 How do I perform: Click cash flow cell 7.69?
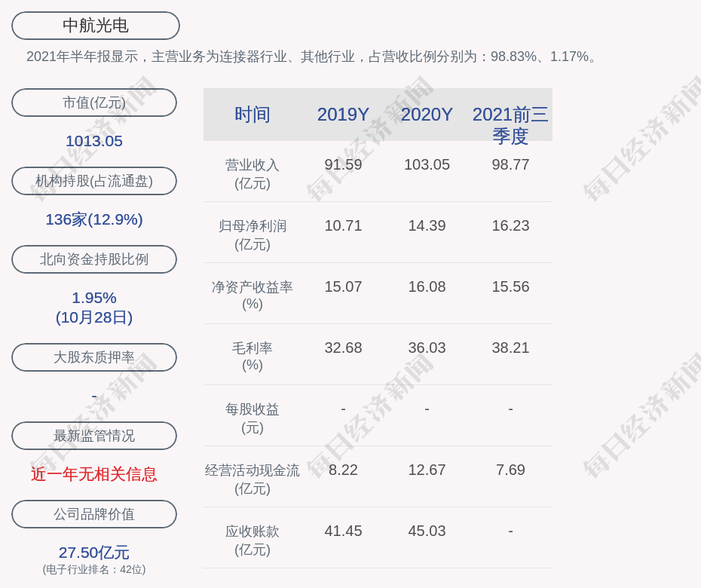click(510, 470)
